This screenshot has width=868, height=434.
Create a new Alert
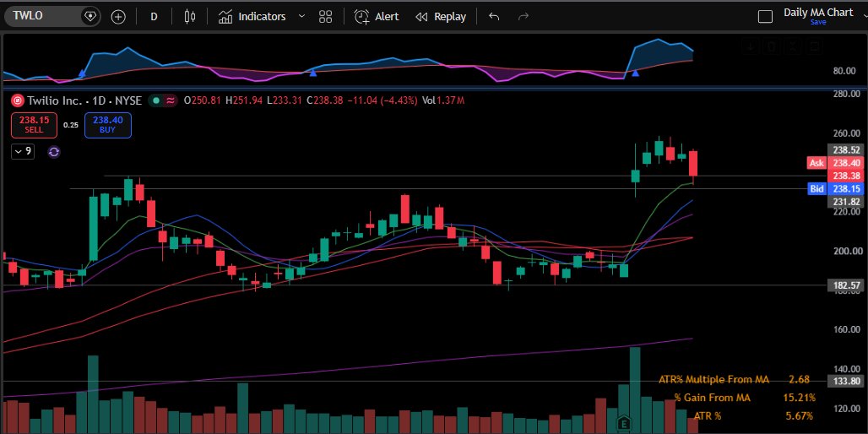377,17
